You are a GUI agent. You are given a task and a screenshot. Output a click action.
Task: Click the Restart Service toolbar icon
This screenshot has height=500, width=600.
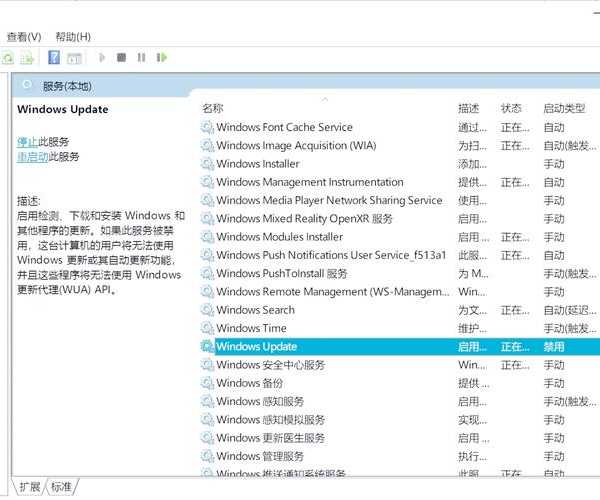tap(160, 58)
